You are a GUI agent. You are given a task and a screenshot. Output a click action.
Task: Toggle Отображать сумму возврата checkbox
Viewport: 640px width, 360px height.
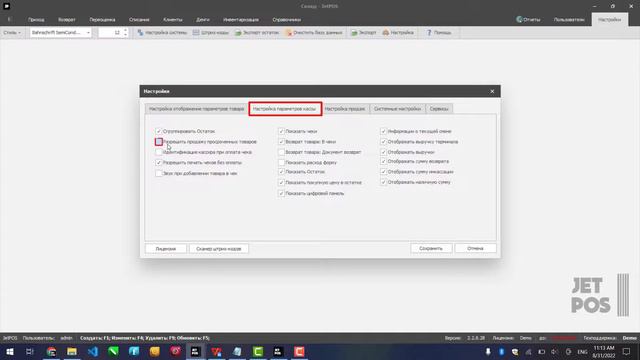383,161
